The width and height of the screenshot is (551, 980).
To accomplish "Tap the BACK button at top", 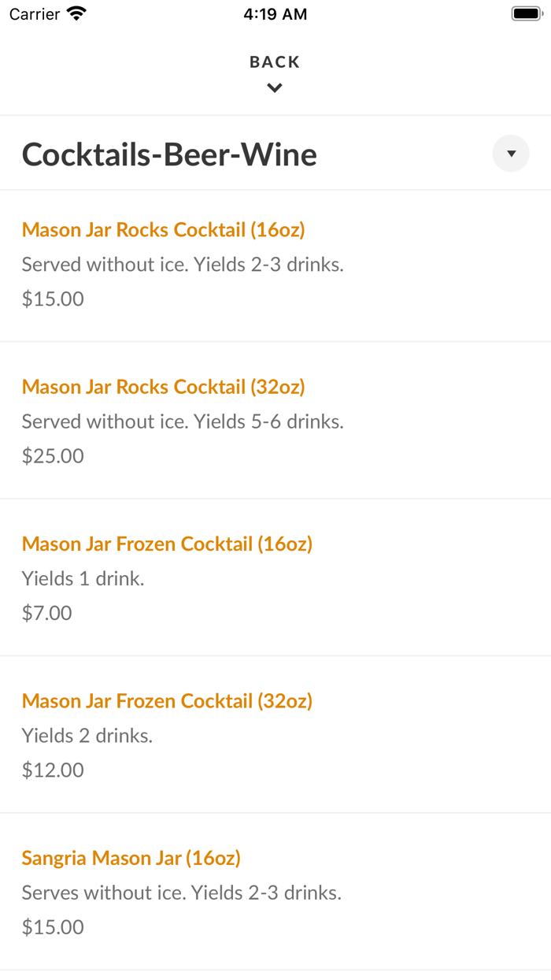I will (275, 62).
